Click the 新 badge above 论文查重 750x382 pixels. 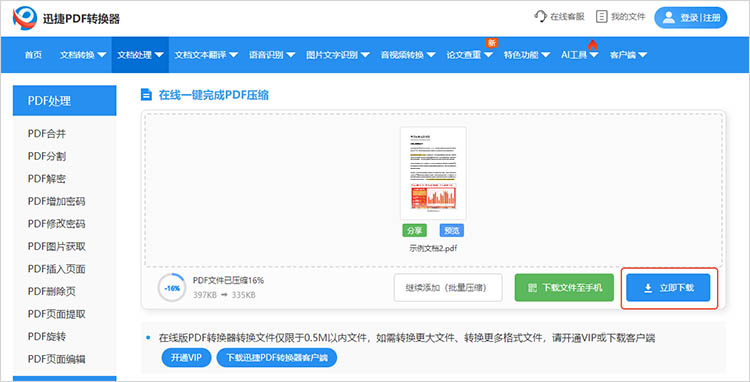coord(491,43)
